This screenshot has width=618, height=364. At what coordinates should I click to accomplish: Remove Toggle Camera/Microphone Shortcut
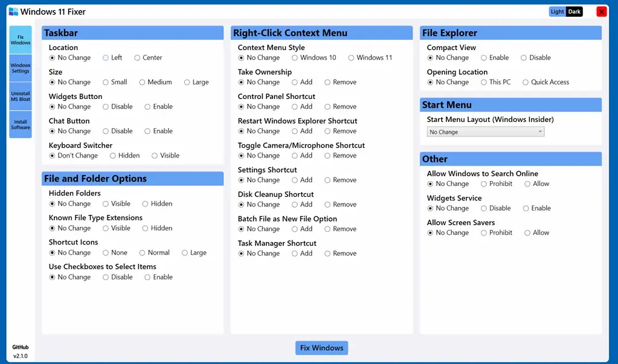pyautogui.click(x=341, y=155)
